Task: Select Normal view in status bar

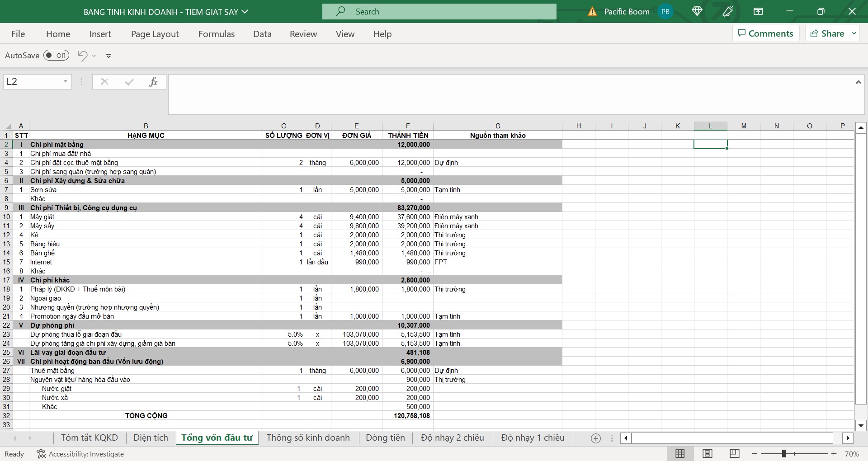Action: pos(680,453)
